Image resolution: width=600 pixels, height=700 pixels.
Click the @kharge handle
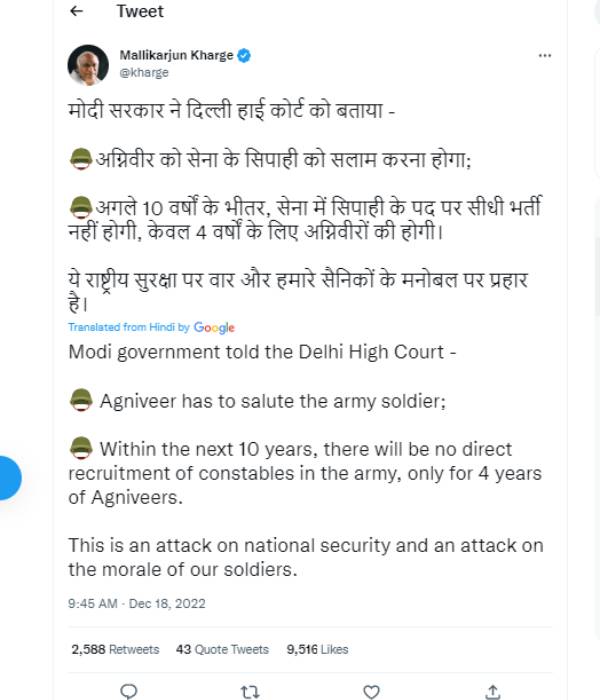click(x=144, y=73)
